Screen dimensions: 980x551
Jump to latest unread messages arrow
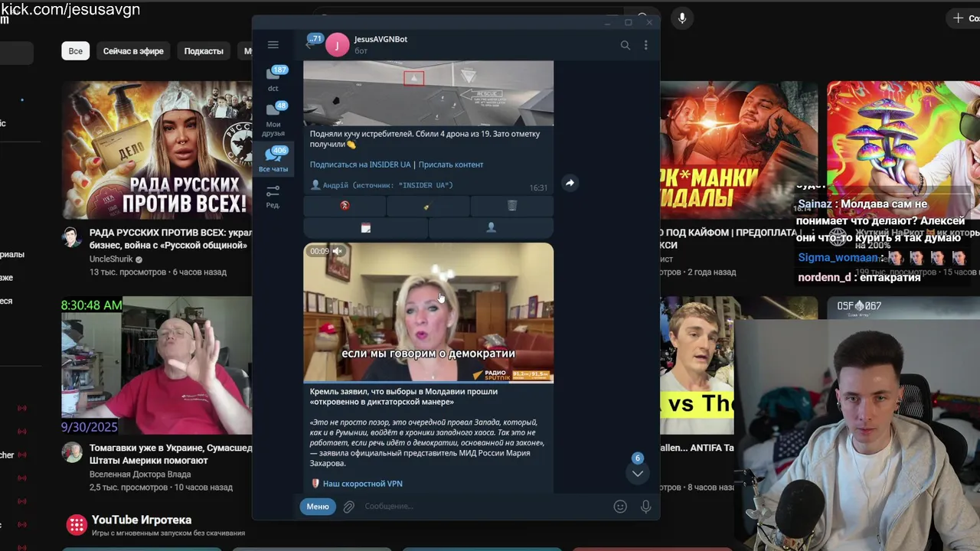pyautogui.click(x=637, y=474)
